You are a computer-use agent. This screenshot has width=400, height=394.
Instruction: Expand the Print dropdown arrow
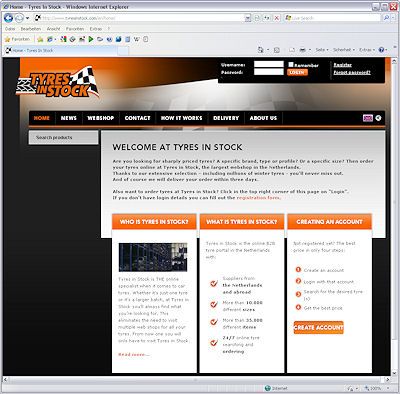(310, 50)
